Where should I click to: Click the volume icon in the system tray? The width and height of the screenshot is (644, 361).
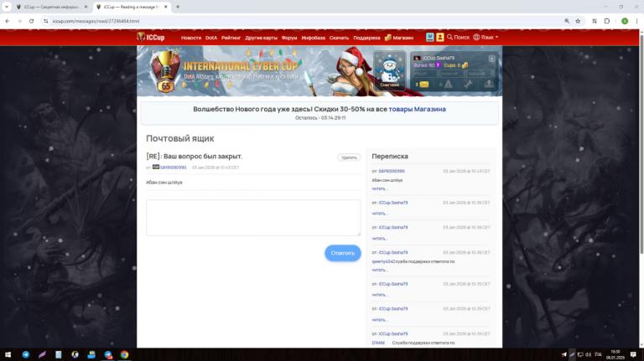(588, 354)
